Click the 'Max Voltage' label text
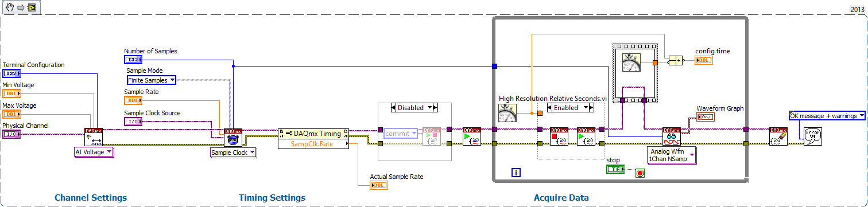This screenshot has height=207, width=868. point(19,106)
